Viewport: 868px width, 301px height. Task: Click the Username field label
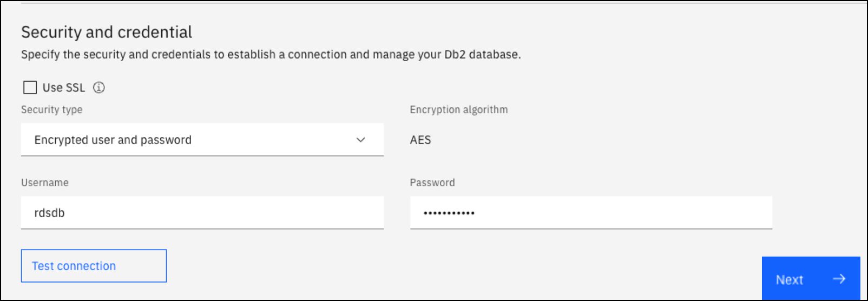pos(45,183)
